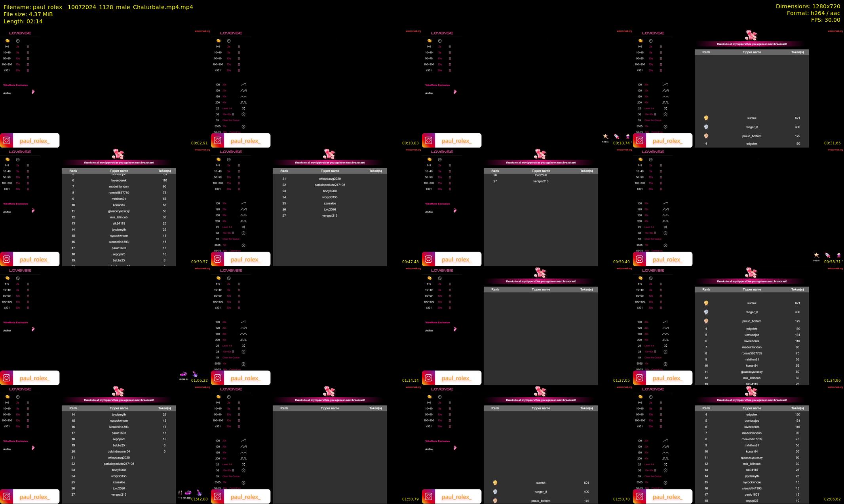Click the star icon in the 00:58.31 frame
Viewport: 844px width, 504px height.
pos(816,255)
